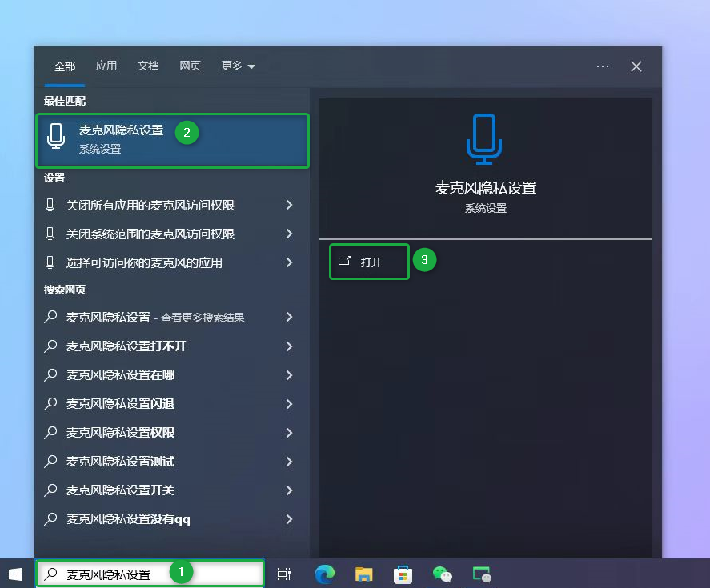Open WeChat from the taskbar

coord(443,574)
